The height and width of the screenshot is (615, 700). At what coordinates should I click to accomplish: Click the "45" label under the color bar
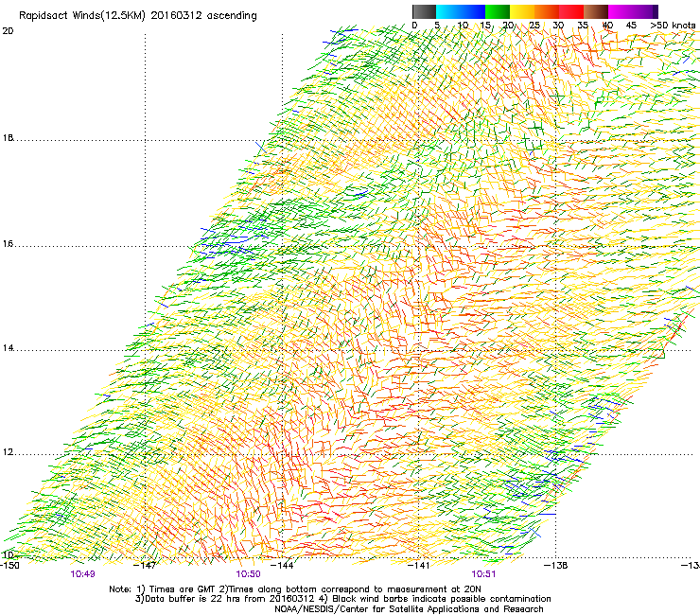pyautogui.click(x=631, y=25)
